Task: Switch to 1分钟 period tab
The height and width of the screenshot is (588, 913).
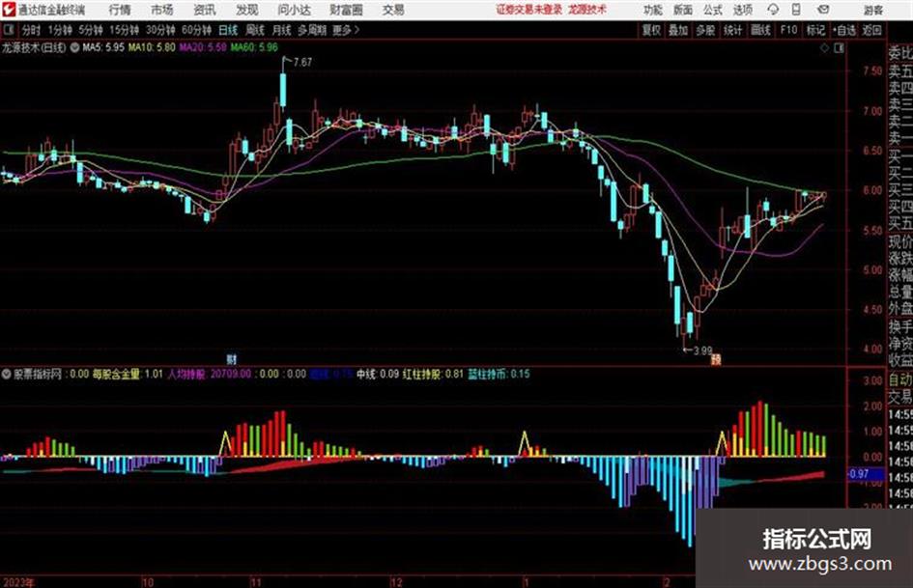Action: 60,30
